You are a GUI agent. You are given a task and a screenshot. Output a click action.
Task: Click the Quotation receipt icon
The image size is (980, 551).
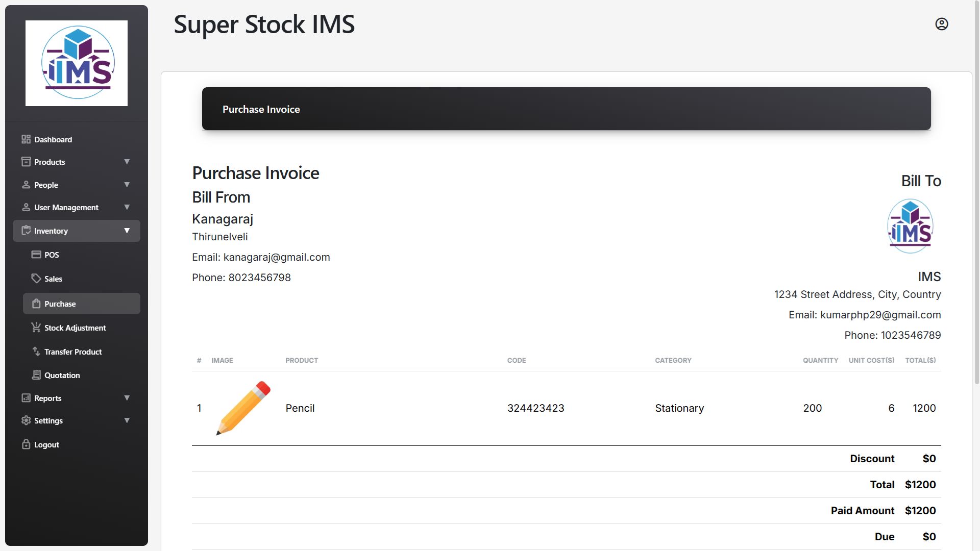(x=36, y=375)
